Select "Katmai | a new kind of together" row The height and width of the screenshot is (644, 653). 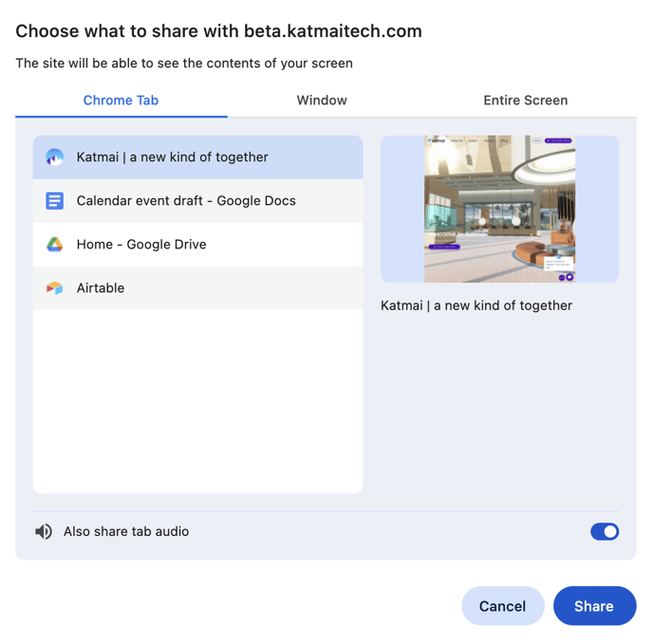[197, 157]
